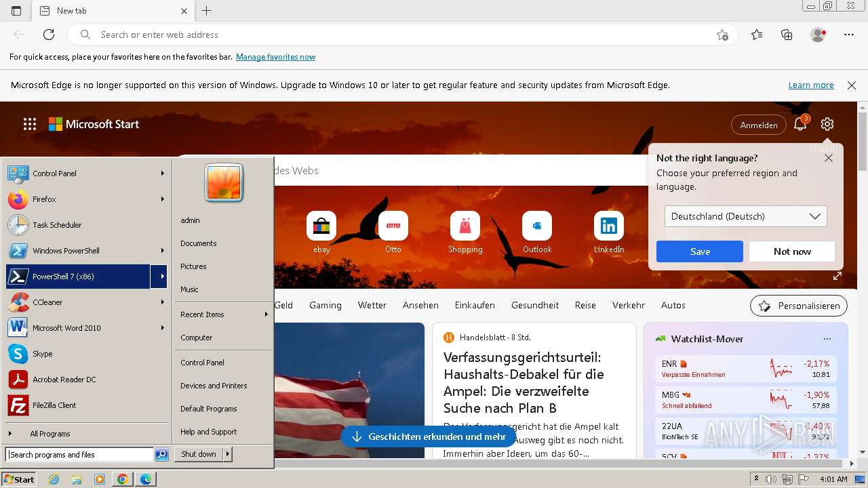Open Shut down options arrow
Viewport: 868px width, 488px height.
(x=227, y=454)
